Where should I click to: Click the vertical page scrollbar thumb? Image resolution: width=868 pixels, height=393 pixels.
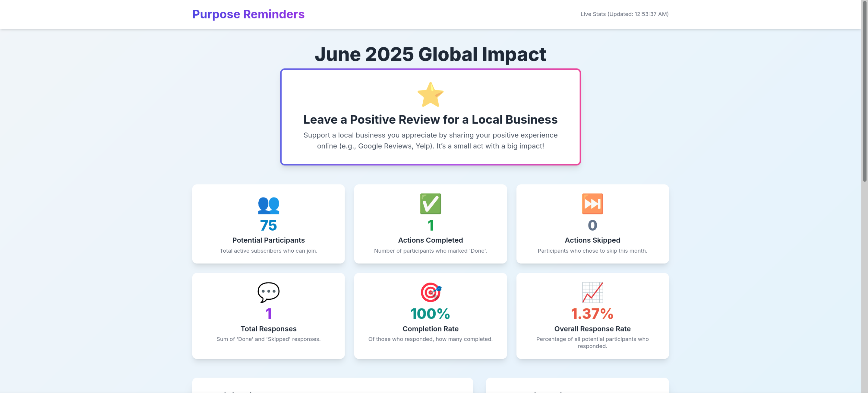point(864,91)
